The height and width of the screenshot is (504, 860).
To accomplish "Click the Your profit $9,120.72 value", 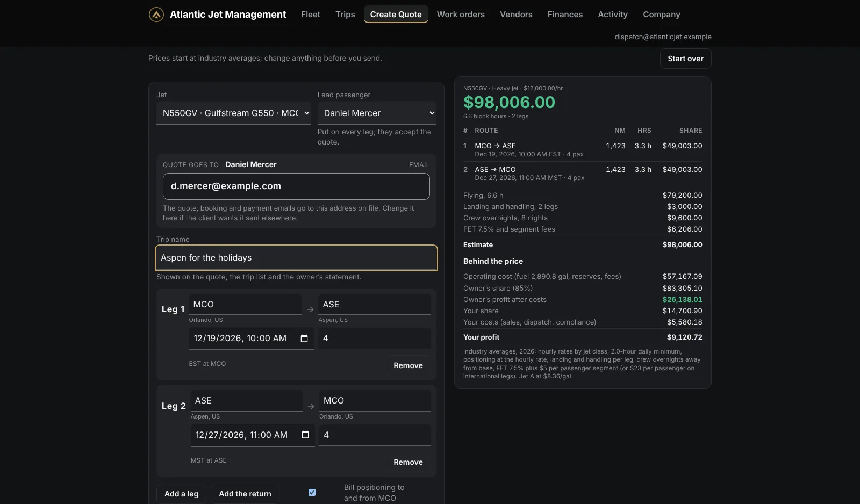I will click(684, 337).
